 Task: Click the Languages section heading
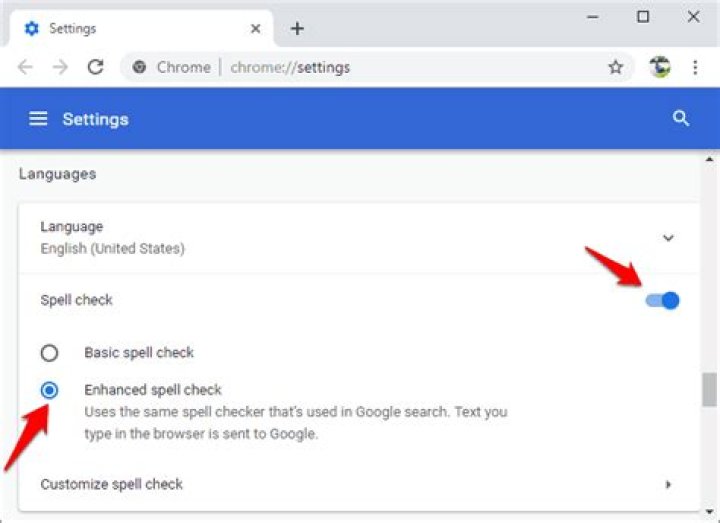(57, 174)
